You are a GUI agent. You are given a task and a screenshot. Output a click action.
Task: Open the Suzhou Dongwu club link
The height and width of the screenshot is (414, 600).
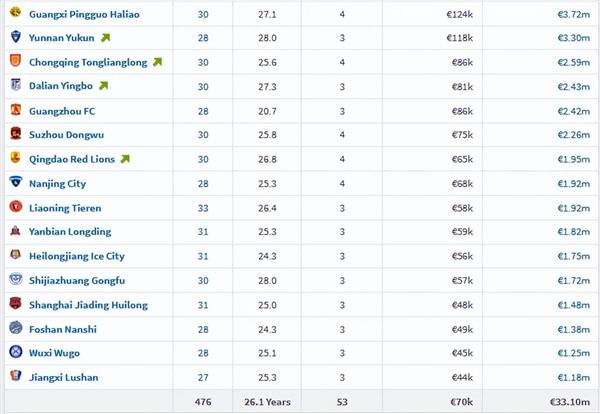pyautogui.click(x=66, y=135)
